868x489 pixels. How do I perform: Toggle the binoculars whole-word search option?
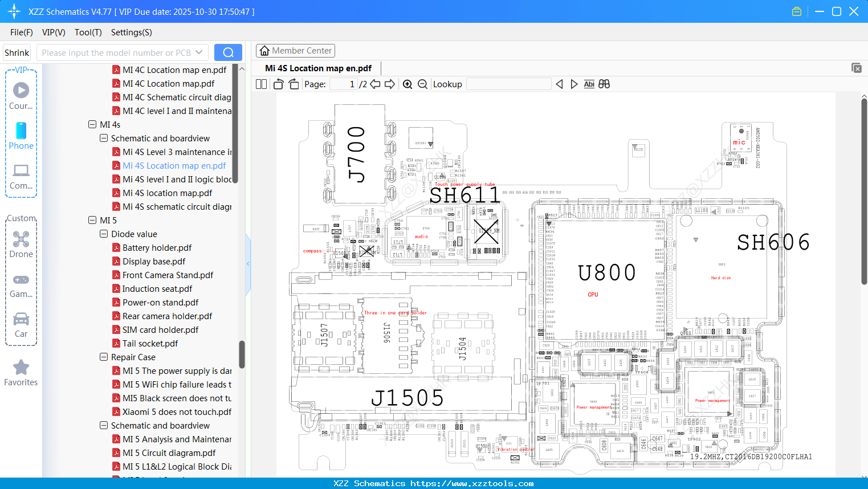pos(604,84)
